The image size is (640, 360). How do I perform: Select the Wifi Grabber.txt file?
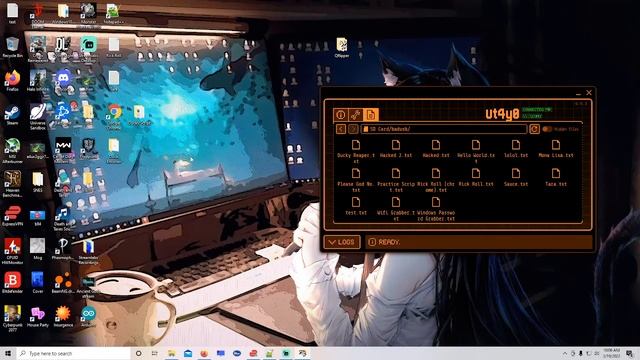point(396,208)
